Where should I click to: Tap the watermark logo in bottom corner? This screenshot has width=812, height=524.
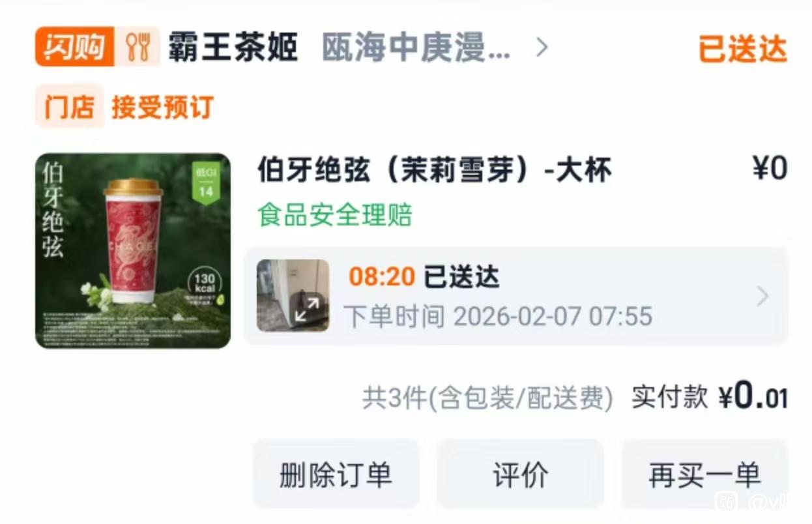pyautogui.click(x=727, y=502)
